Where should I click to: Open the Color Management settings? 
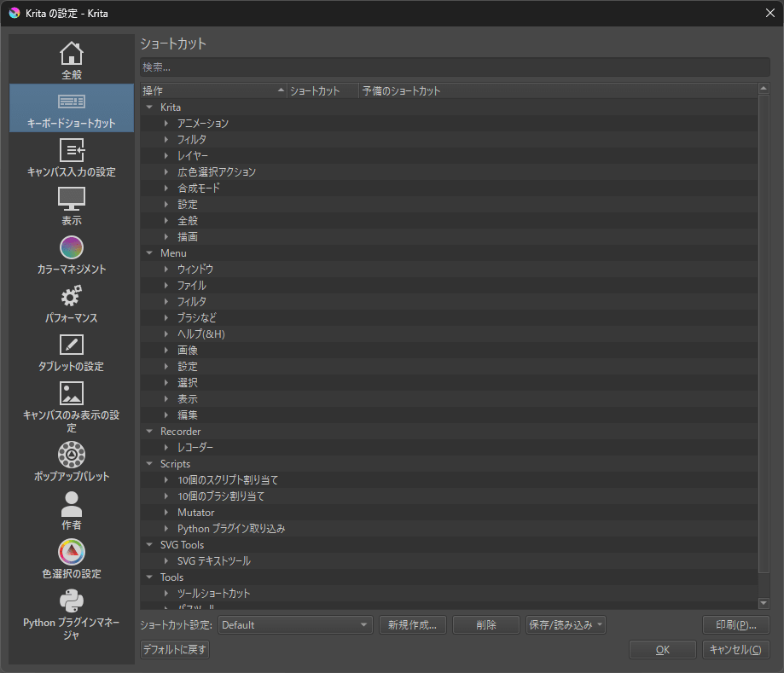click(71, 253)
